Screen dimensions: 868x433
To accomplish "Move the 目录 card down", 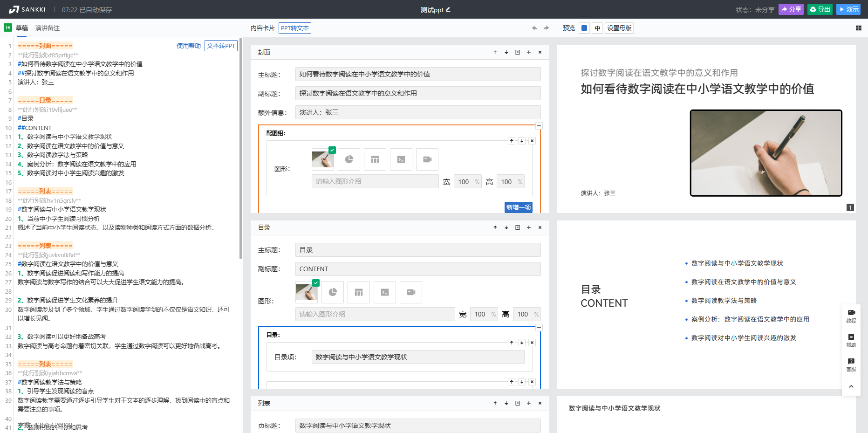I will (506, 227).
